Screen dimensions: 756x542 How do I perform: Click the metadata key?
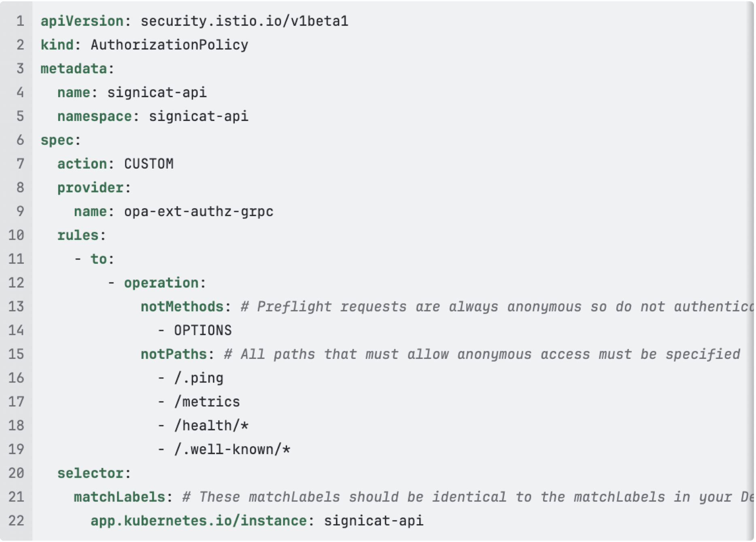(74, 69)
